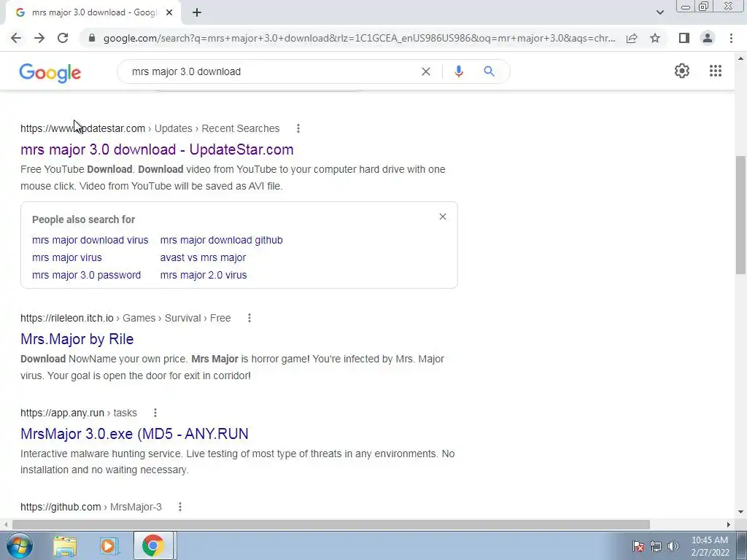The width and height of the screenshot is (747, 560).
Task: Open network status tray icon
Action: (656, 546)
